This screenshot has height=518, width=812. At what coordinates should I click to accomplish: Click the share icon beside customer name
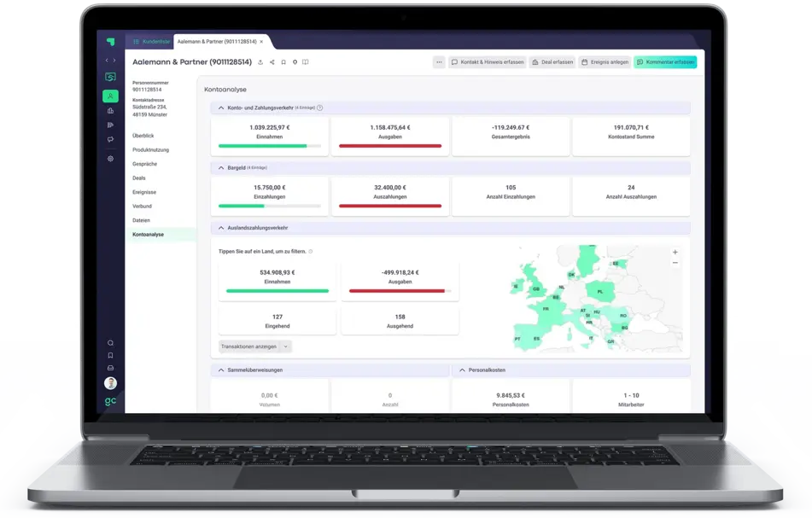(x=272, y=62)
